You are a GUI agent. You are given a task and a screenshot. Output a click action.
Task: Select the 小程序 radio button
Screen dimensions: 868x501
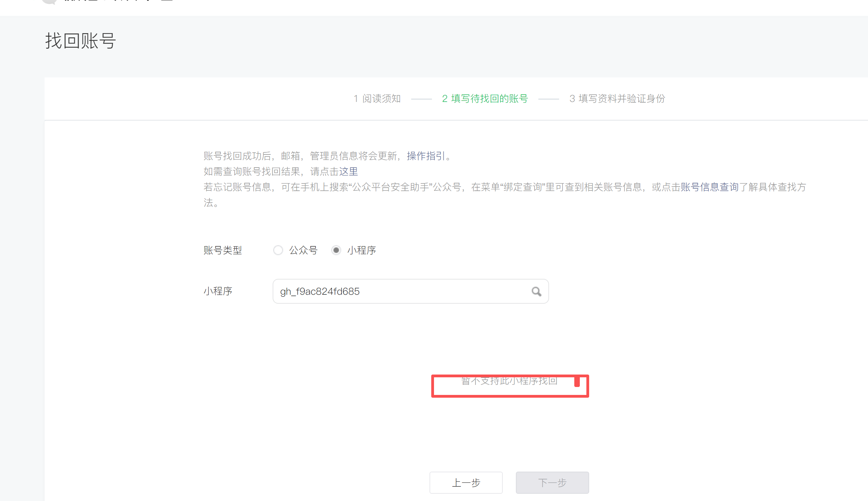336,250
